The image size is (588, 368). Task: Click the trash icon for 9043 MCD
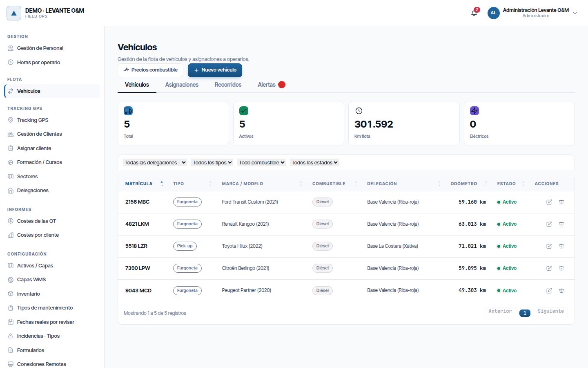[561, 291]
